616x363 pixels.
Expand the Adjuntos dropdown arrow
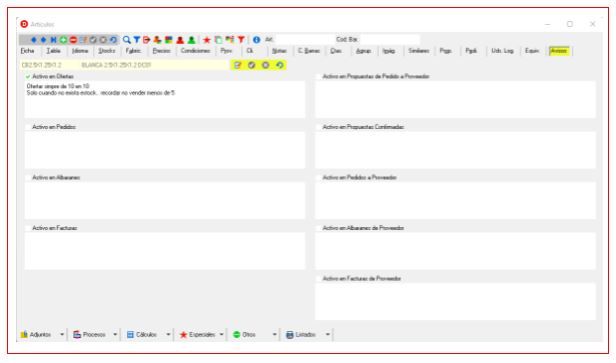(62, 335)
